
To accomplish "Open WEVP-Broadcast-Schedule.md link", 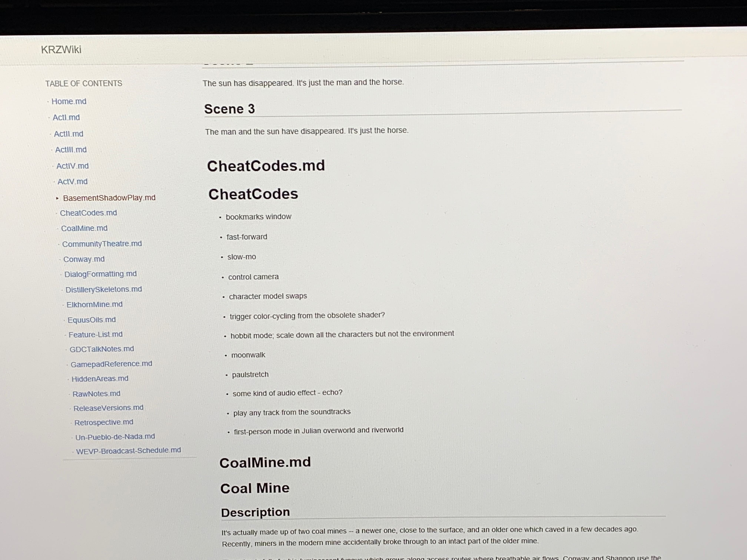I will point(128,451).
